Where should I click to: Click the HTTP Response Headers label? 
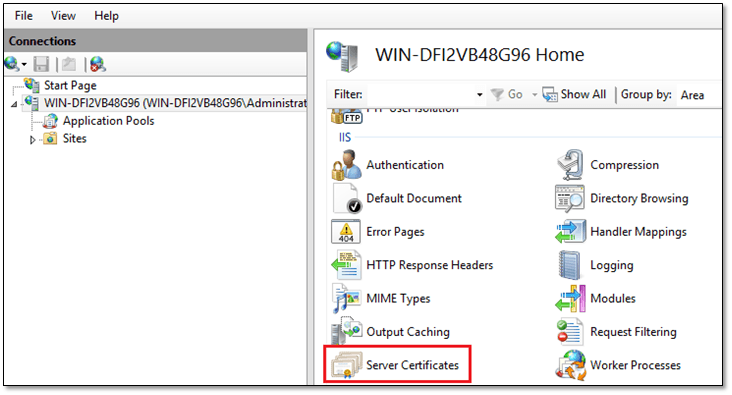(429, 265)
